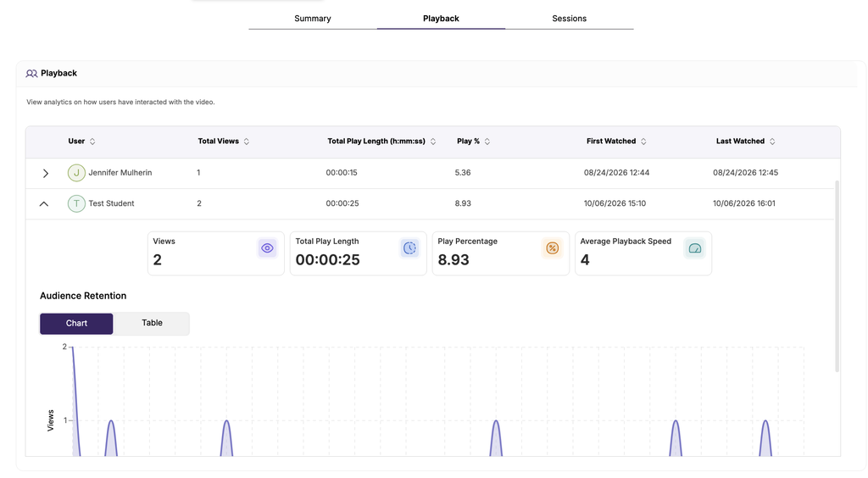Click the percent icon on Play Percentage card
Viewport: 868px width, 478px height.
pyautogui.click(x=552, y=248)
